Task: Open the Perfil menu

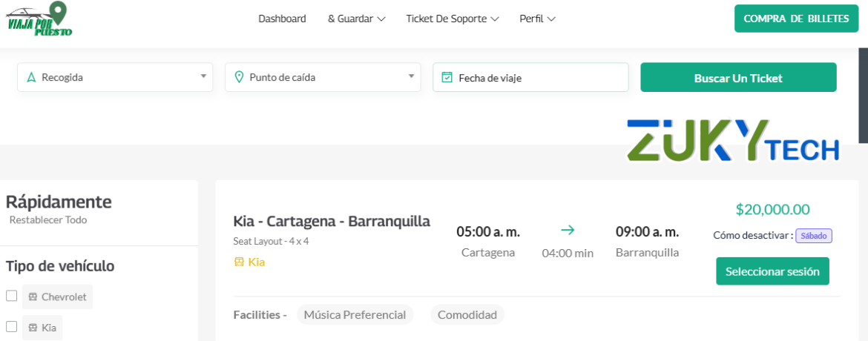Action: pos(537,19)
